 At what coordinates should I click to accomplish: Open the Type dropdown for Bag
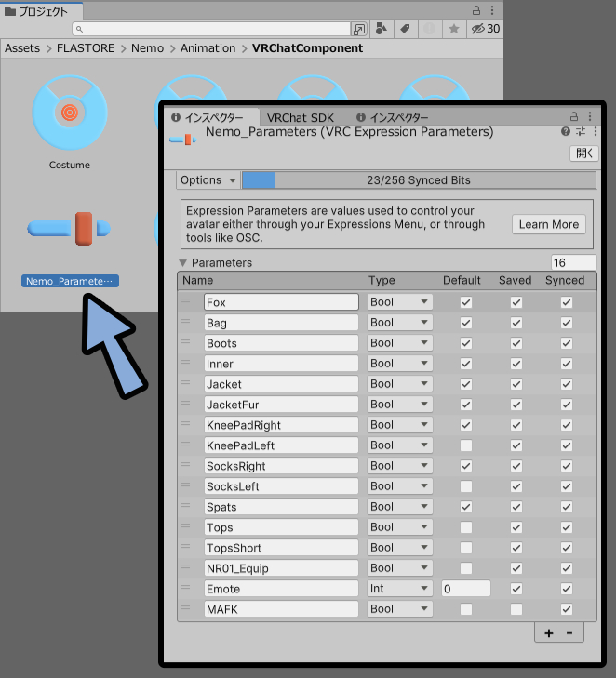(400, 322)
